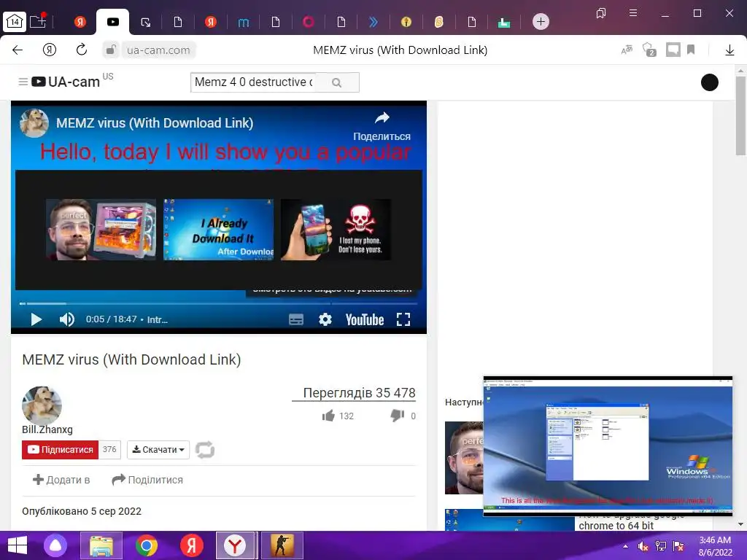
Task: Open the UA-cam hamburger menu
Action: [23, 82]
